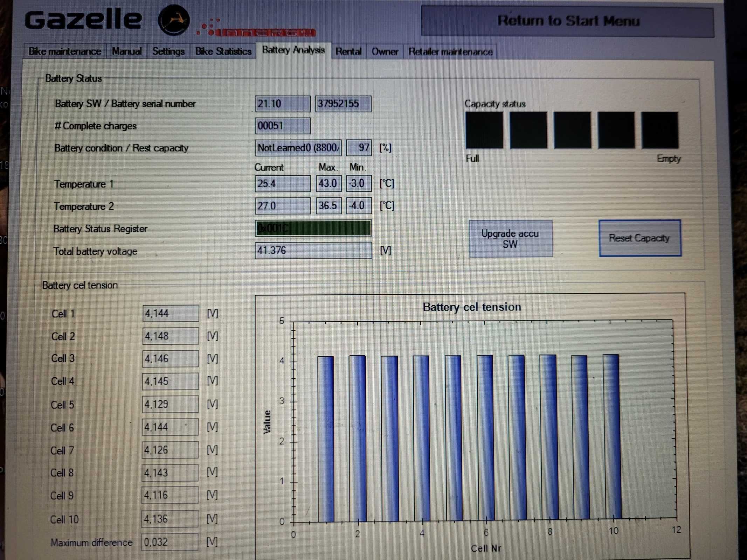This screenshot has width=747, height=560.
Task: Click the last Capacity status block near Empty
Action: (660, 130)
